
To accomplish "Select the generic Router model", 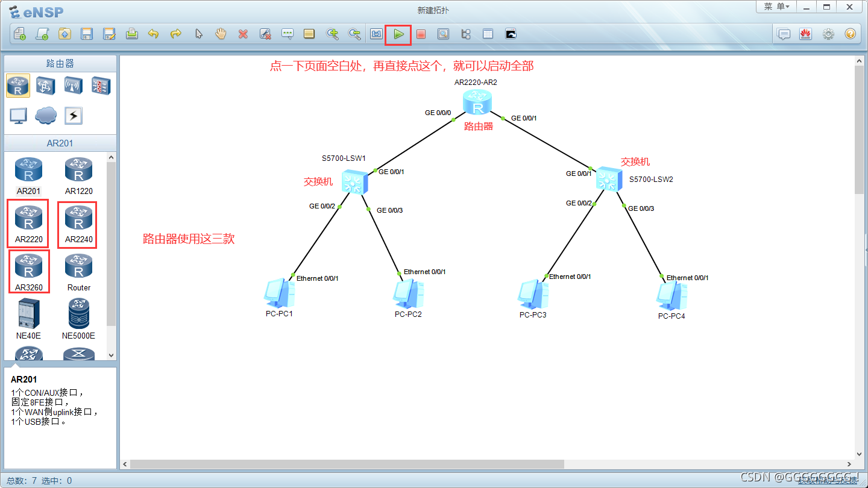I will [x=78, y=272].
